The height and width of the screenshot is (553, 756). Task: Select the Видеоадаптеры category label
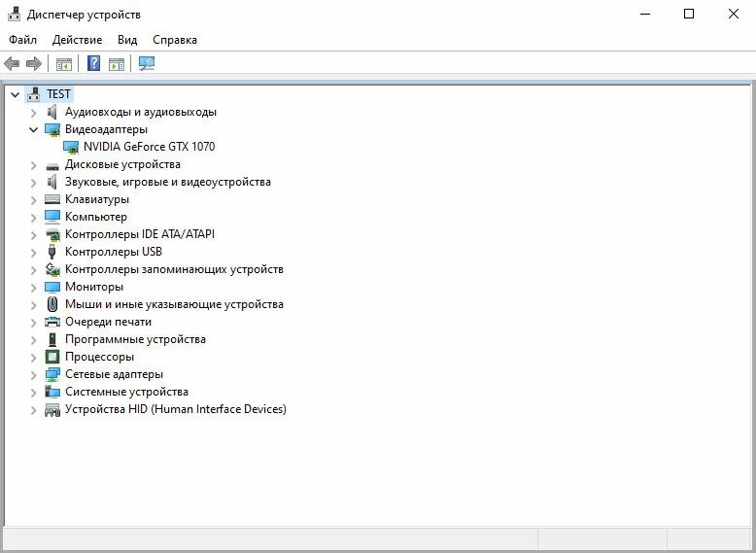(x=106, y=129)
